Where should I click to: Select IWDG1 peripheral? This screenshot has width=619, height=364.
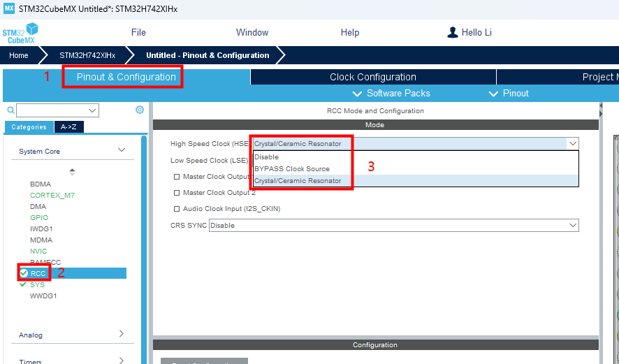click(x=41, y=229)
